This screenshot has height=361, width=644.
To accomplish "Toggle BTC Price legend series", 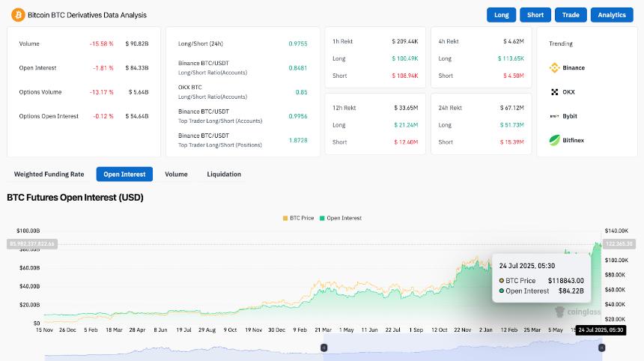I will coord(298,218).
